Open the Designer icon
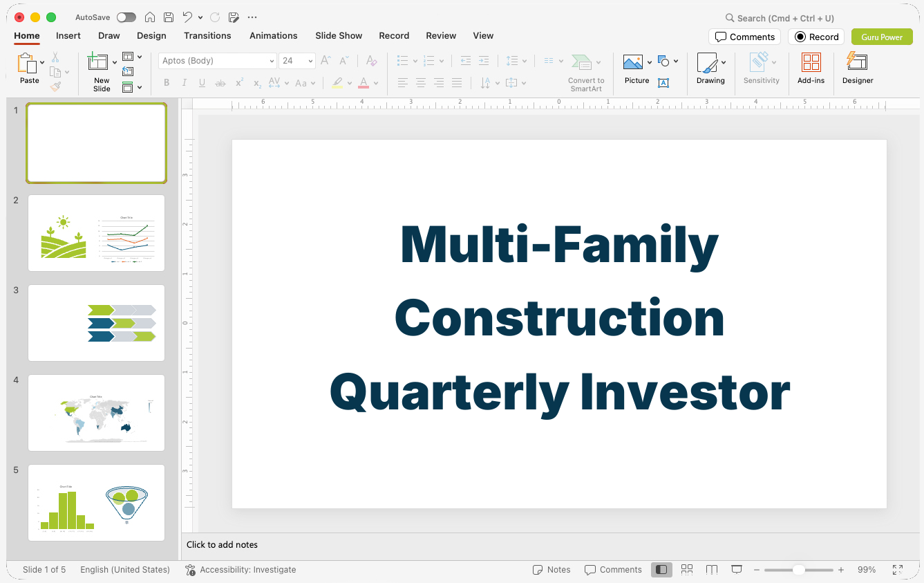Viewport: 924px width, 583px height. pyautogui.click(x=857, y=62)
